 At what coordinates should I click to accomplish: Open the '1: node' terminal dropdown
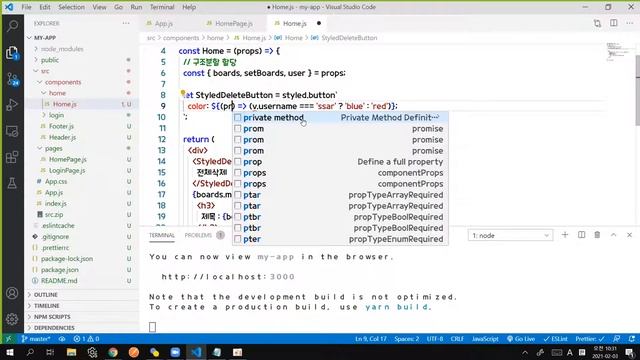coord(510,236)
